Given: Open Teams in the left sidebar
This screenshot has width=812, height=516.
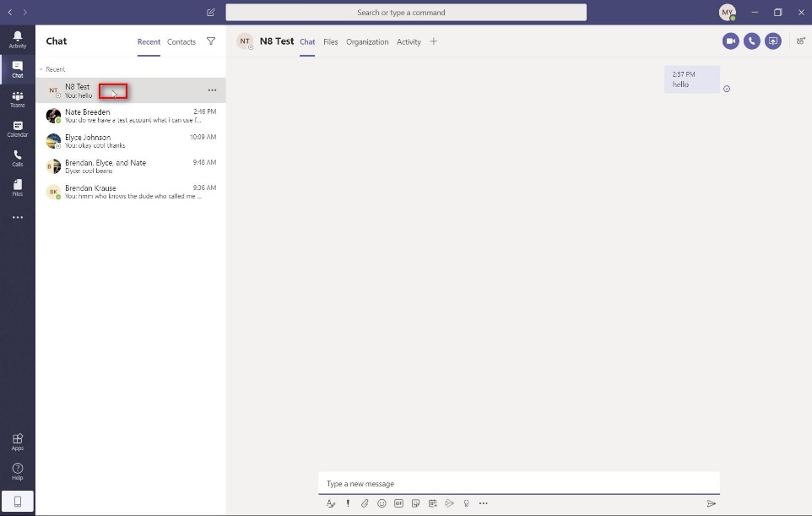Looking at the screenshot, I should [x=18, y=99].
